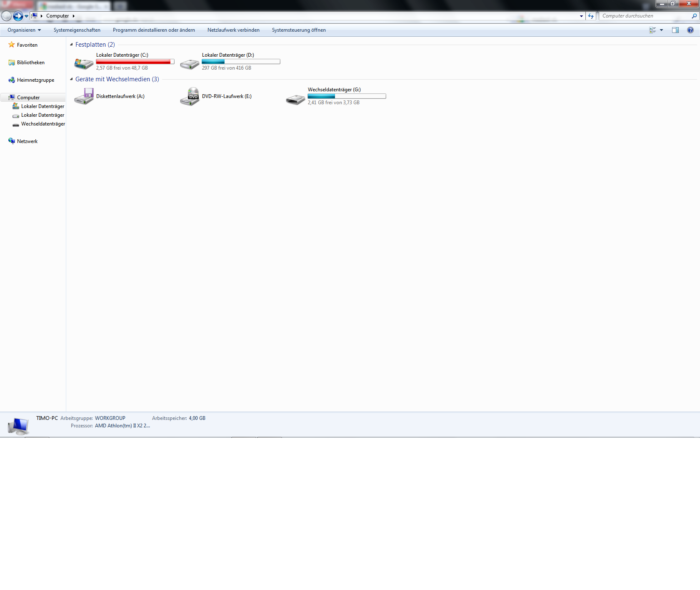Viewport: 700px width, 590px height.
Task: Click the floppy Diskettenlaufwerk icon
Action: point(84,96)
